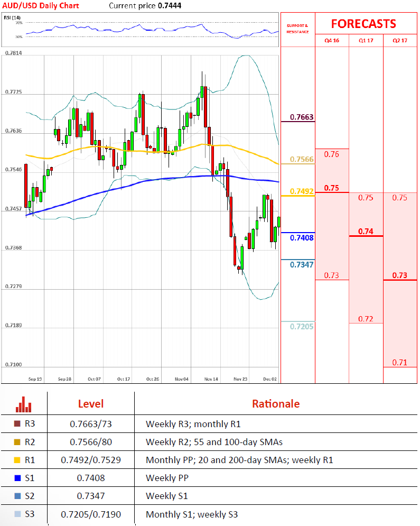420x526 pixels.
Task: Click the 'Weekly R3; monthly R1' rationale
Action: [x=193, y=424]
